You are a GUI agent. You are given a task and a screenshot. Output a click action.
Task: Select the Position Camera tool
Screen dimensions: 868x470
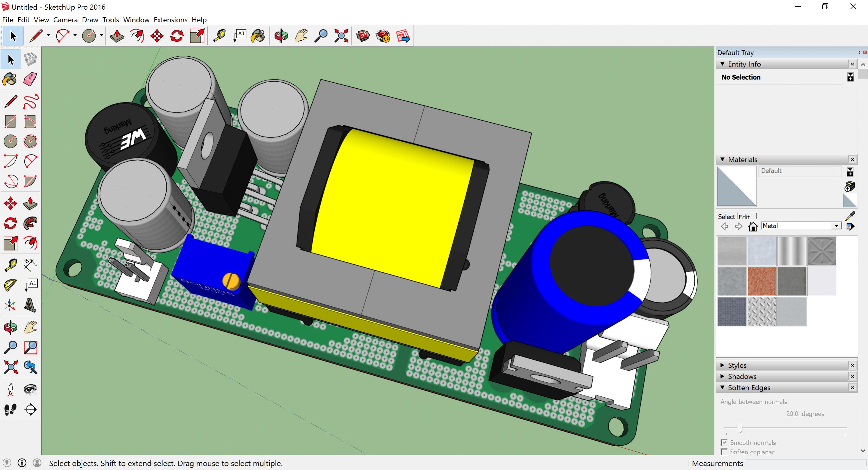pos(11,390)
